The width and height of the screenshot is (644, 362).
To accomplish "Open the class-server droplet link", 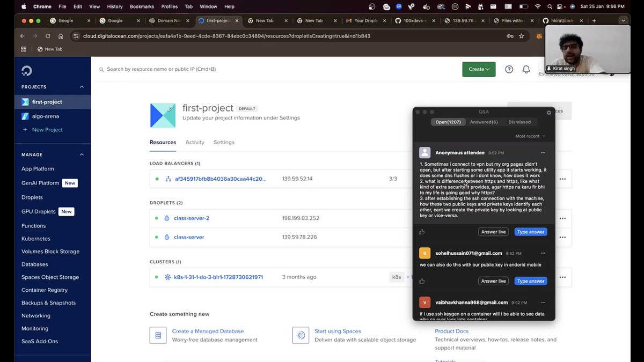I will [189, 237].
